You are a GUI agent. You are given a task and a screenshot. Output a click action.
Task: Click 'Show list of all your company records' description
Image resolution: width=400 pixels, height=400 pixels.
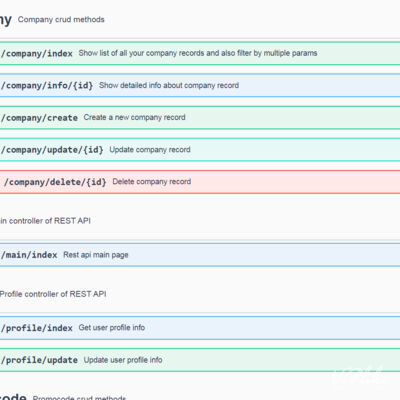[x=198, y=53]
